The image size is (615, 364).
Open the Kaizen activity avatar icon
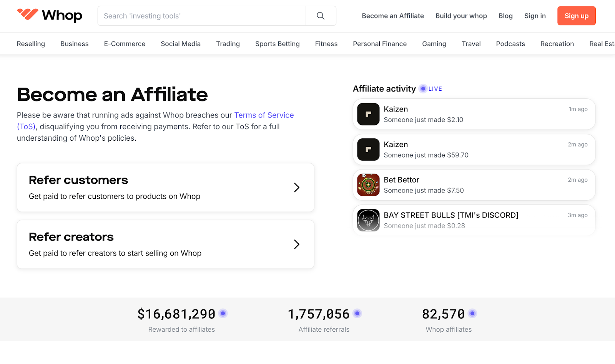pos(367,114)
